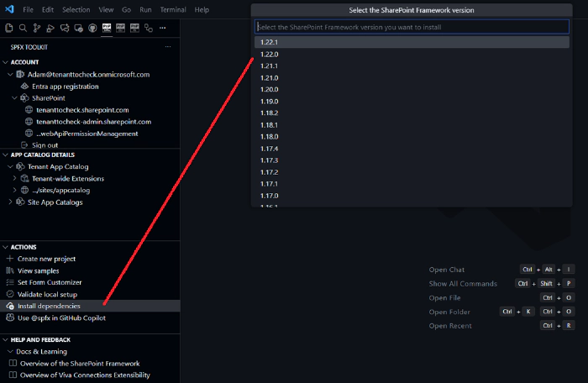Open the Selection menu
This screenshot has height=383, width=588.
point(76,9)
